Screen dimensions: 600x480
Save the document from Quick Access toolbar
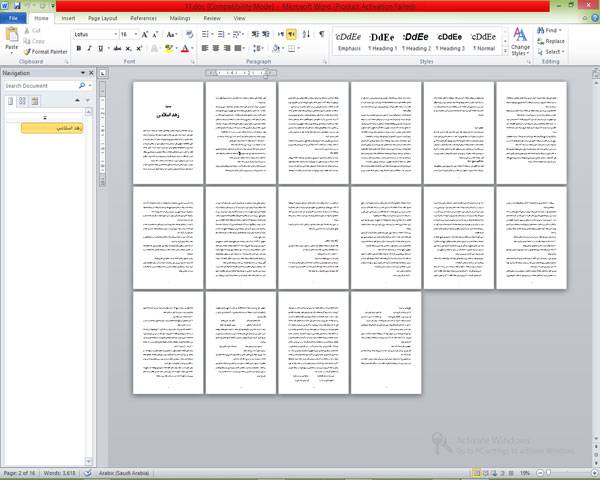(x=17, y=6)
